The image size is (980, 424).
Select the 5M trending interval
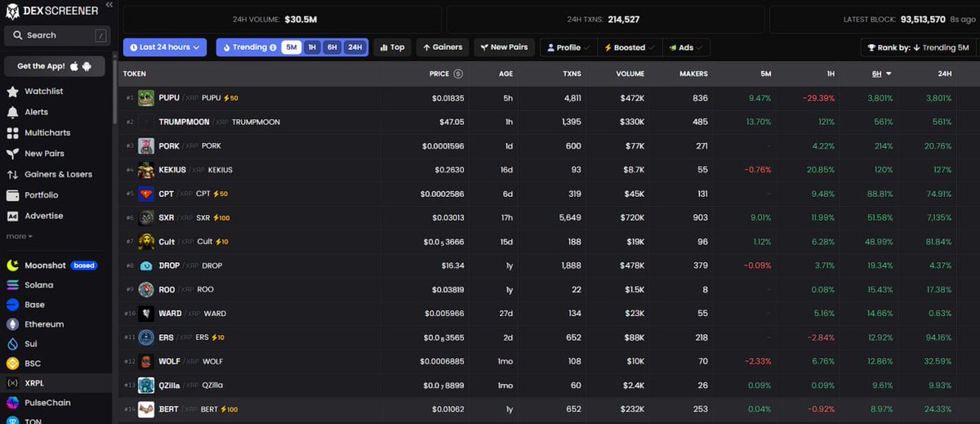pyautogui.click(x=292, y=47)
